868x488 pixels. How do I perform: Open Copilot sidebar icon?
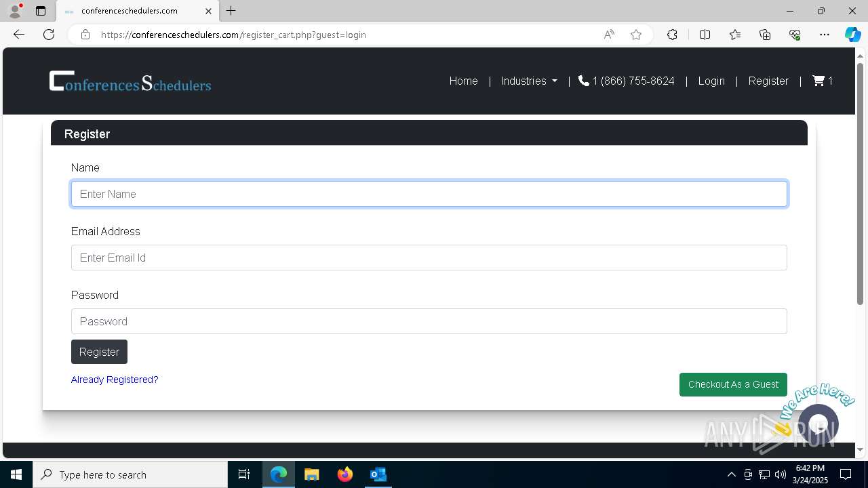click(852, 35)
